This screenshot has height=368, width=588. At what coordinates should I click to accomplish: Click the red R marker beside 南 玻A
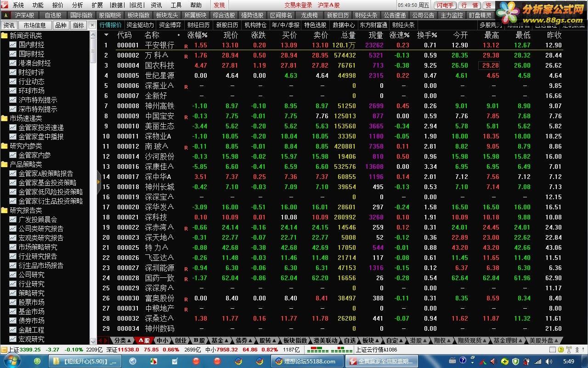point(186,148)
